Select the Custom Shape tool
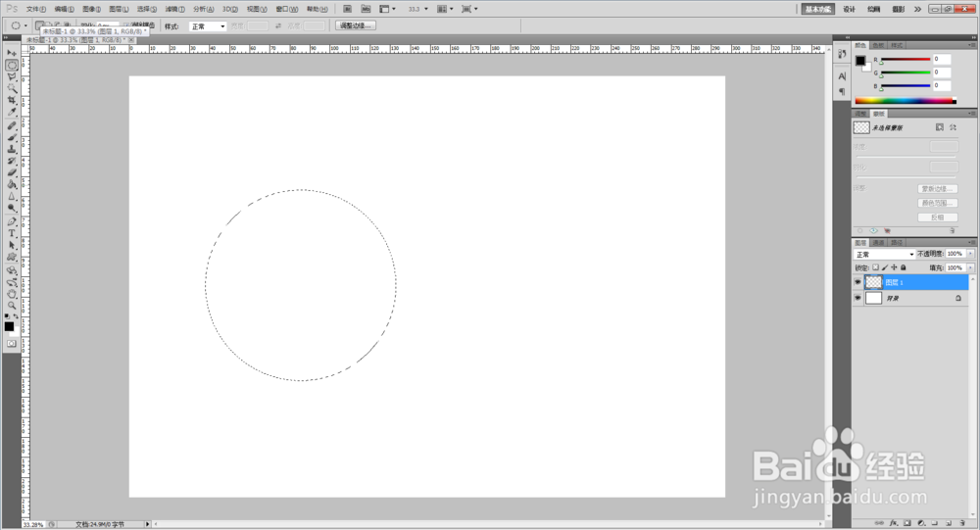The image size is (980, 530). (11, 258)
